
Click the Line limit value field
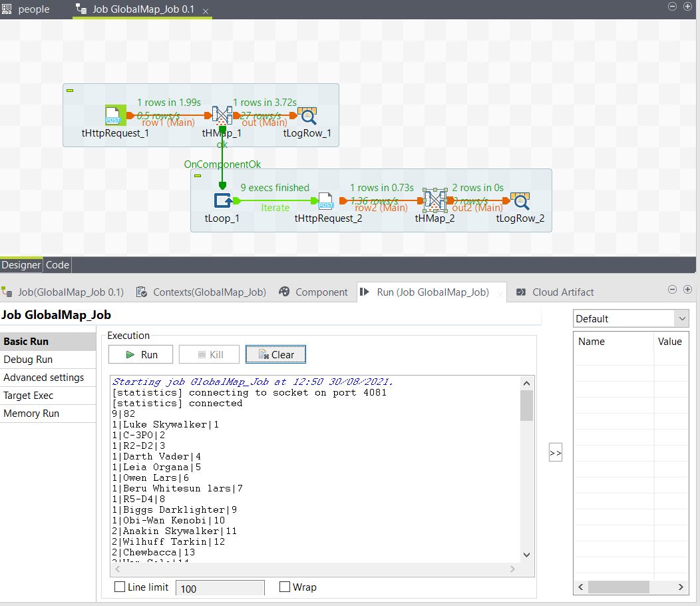point(220,588)
